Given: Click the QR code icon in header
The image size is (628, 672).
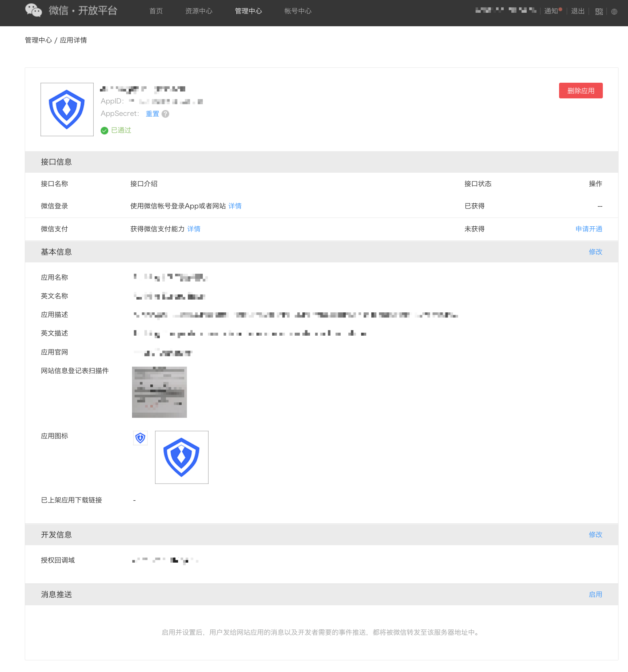Looking at the screenshot, I should [599, 12].
